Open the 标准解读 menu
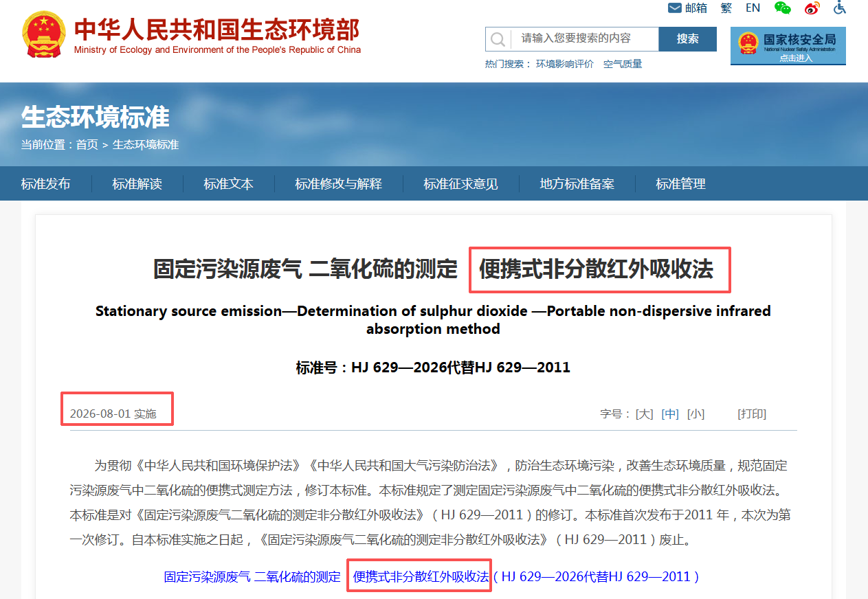Viewport: 868px width, 599px height. (x=137, y=184)
